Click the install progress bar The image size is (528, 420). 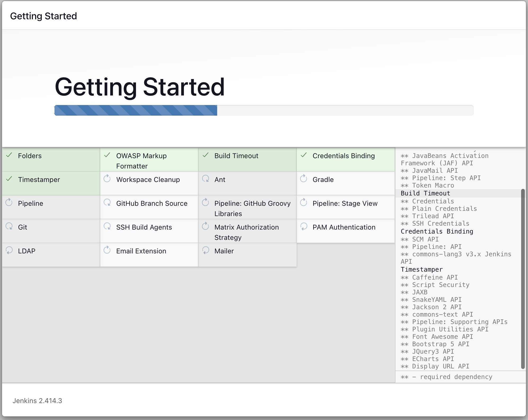[264, 110]
